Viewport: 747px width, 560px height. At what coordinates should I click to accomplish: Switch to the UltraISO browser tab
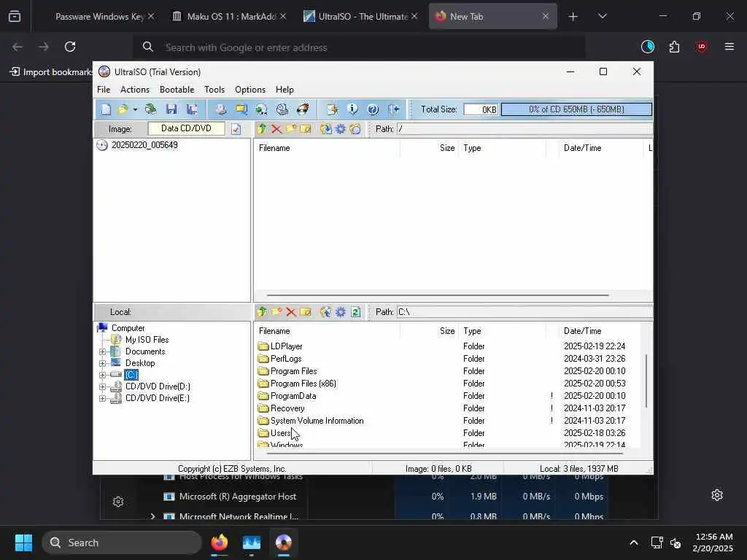coord(361,16)
